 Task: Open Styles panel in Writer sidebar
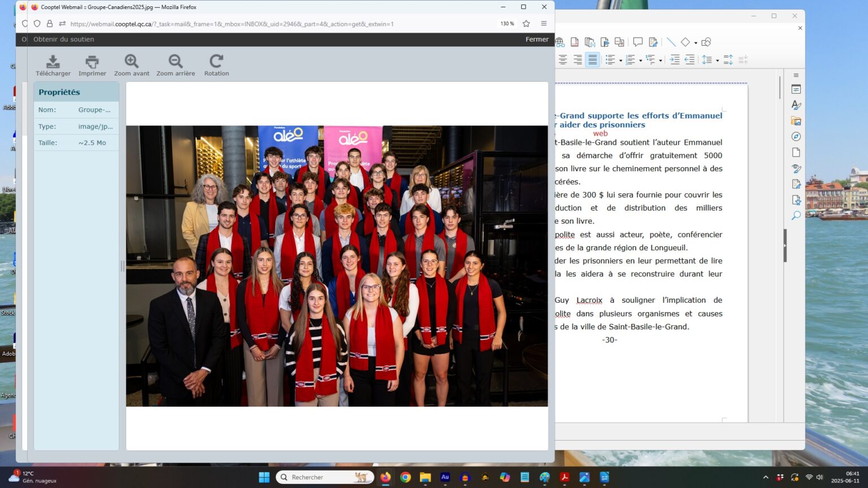point(796,105)
